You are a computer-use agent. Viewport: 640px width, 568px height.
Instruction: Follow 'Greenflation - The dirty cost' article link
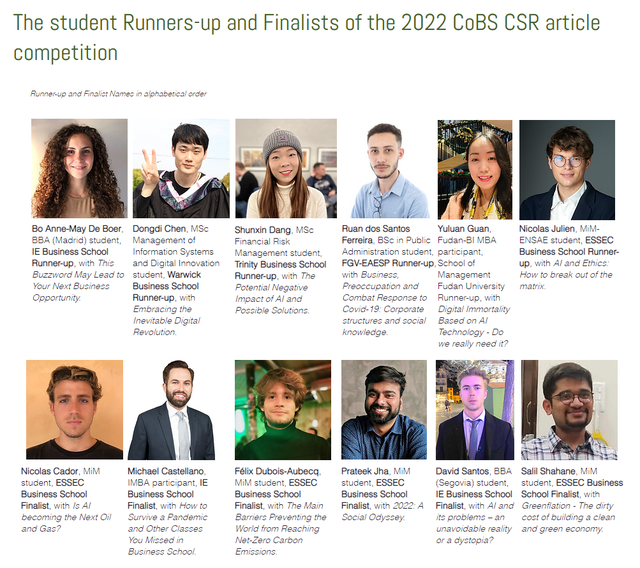coord(568,517)
